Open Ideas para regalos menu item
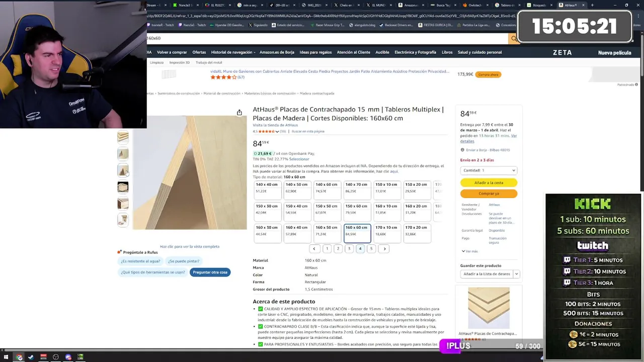This screenshot has width=644, height=362. [315, 52]
